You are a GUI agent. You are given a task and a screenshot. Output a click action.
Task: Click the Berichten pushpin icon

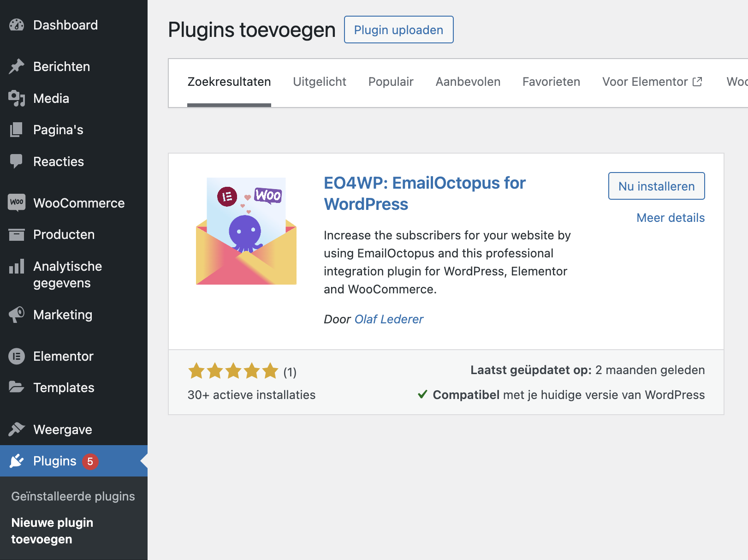pyautogui.click(x=17, y=66)
